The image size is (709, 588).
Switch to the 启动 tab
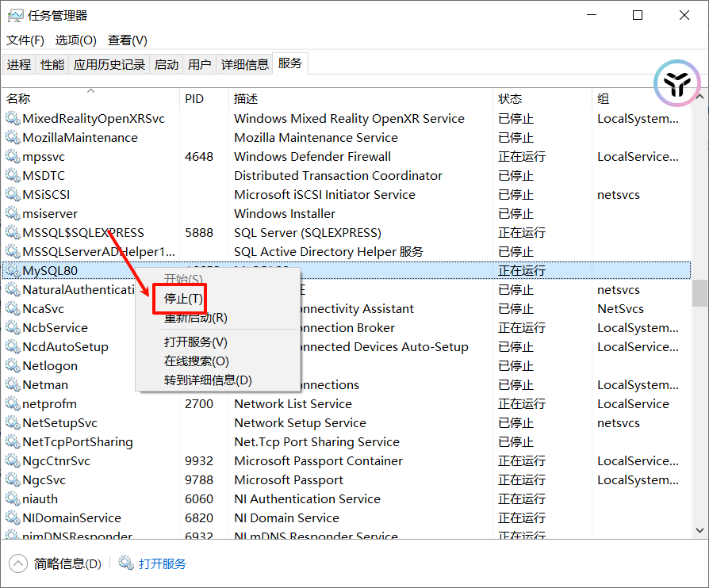pos(167,64)
